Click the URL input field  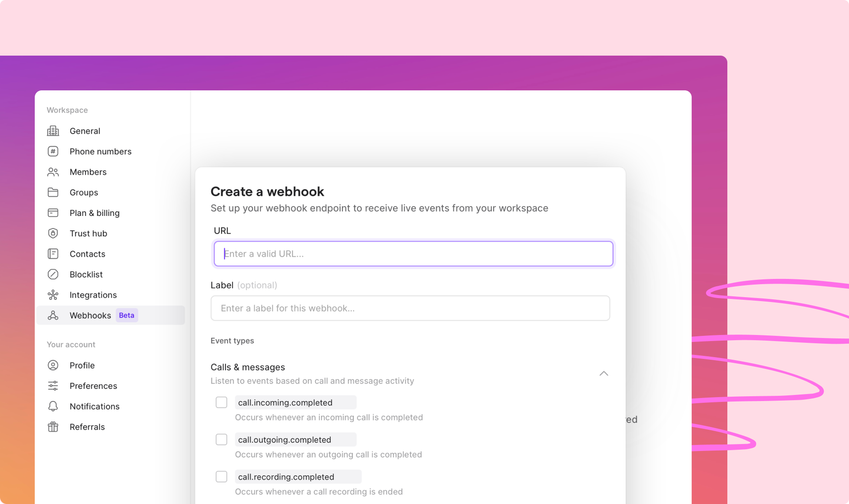click(x=413, y=253)
